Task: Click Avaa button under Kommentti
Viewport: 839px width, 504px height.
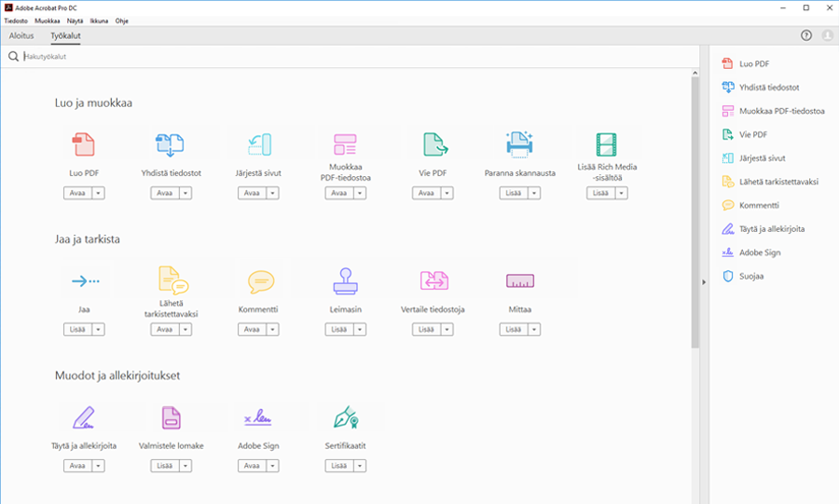Action: [252, 329]
